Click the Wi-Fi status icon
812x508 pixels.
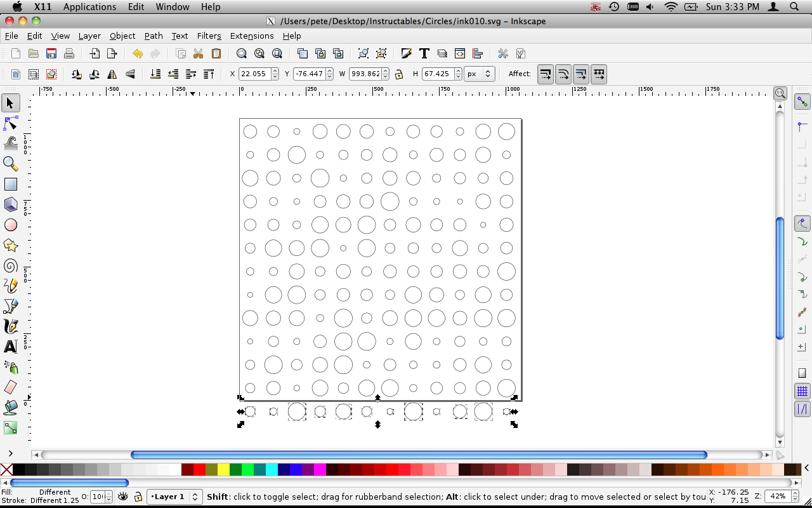pos(671,7)
